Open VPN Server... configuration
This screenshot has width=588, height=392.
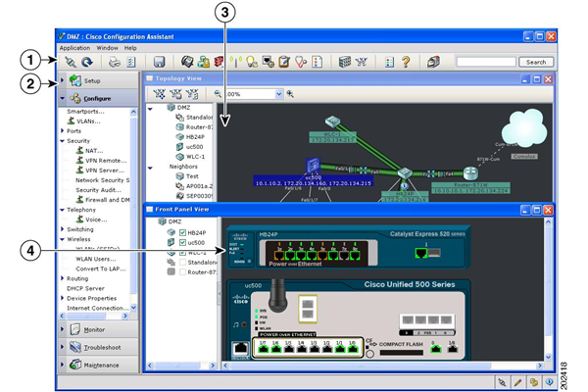(x=105, y=171)
